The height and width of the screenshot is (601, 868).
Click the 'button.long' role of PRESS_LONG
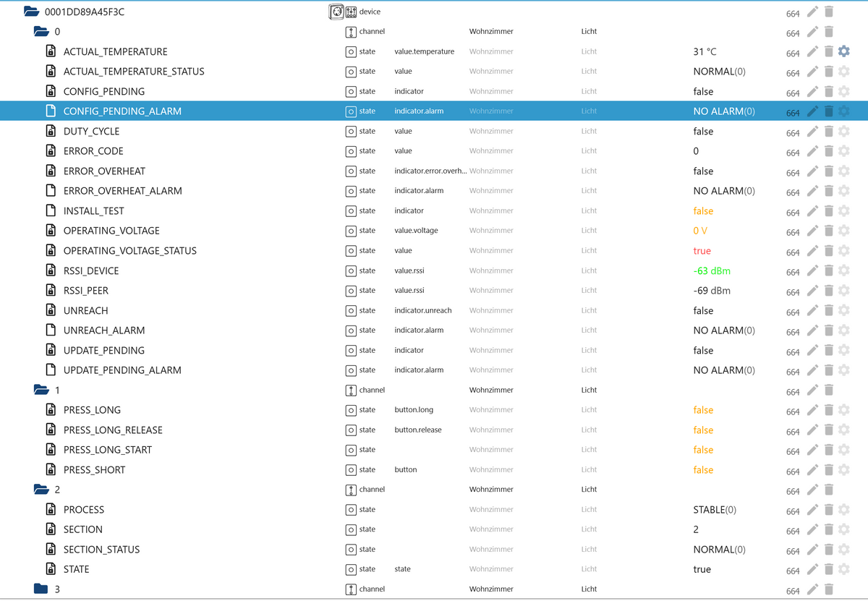[414, 409]
